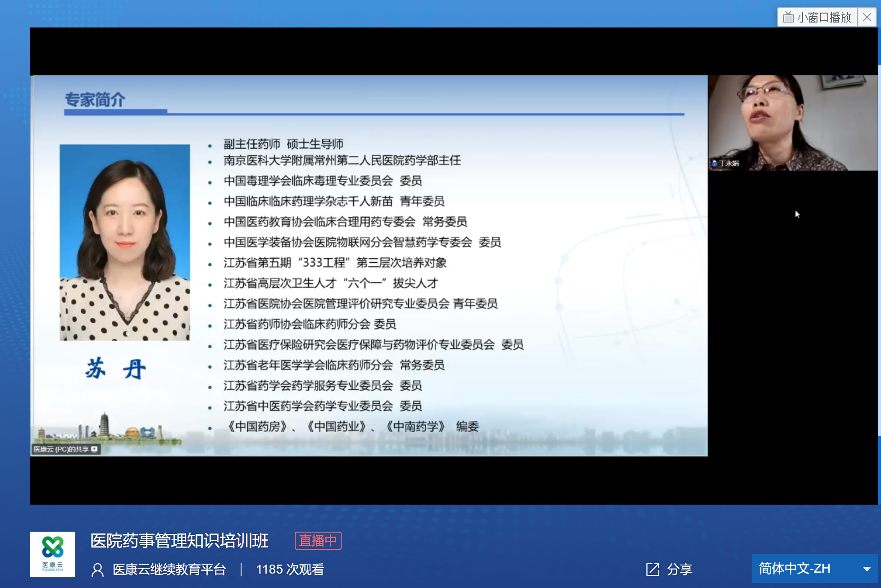Open the 简体中文-ZH language dropdown

pyautogui.click(x=795, y=568)
